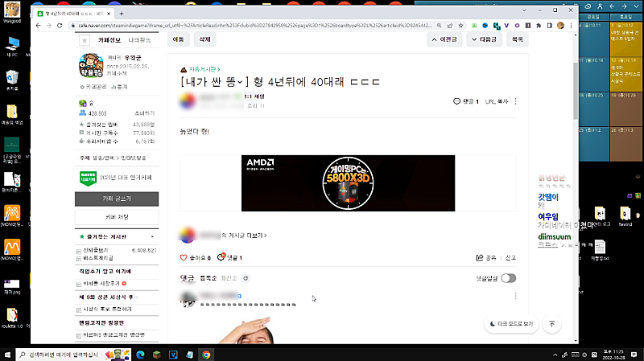Open the Chrome extensions puzzle icon
Screen dimensions: 644x361
click(x=539, y=26)
